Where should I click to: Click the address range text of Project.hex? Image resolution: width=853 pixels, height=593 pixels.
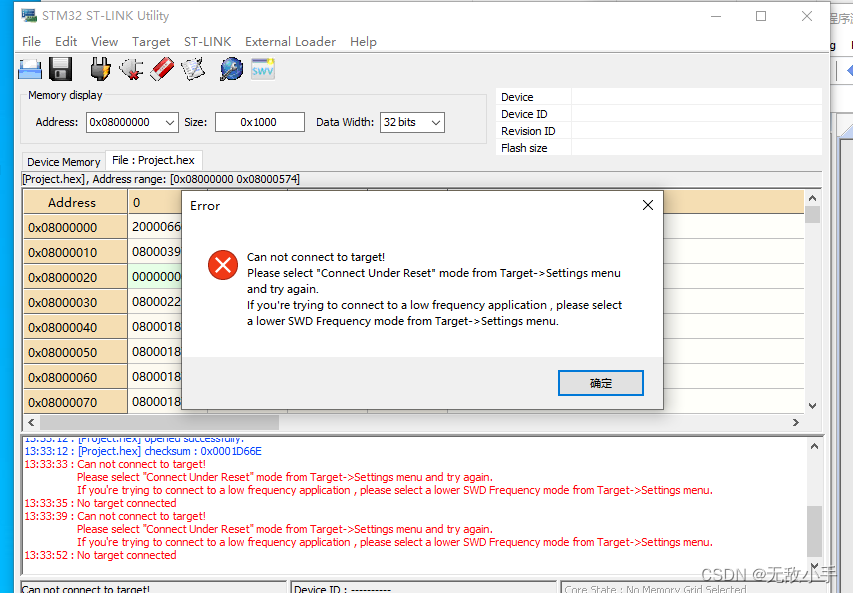click(x=161, y=179)
